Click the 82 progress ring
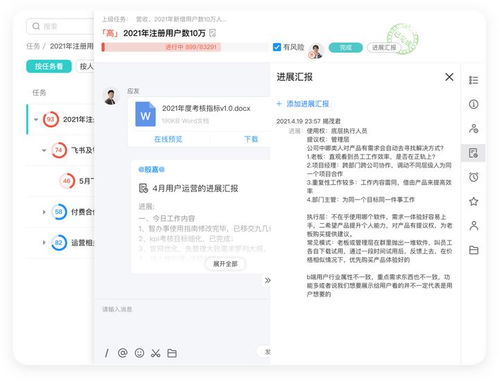Image resolution: width=499 pixels, height=381 pixels. [x=59, y=242]
